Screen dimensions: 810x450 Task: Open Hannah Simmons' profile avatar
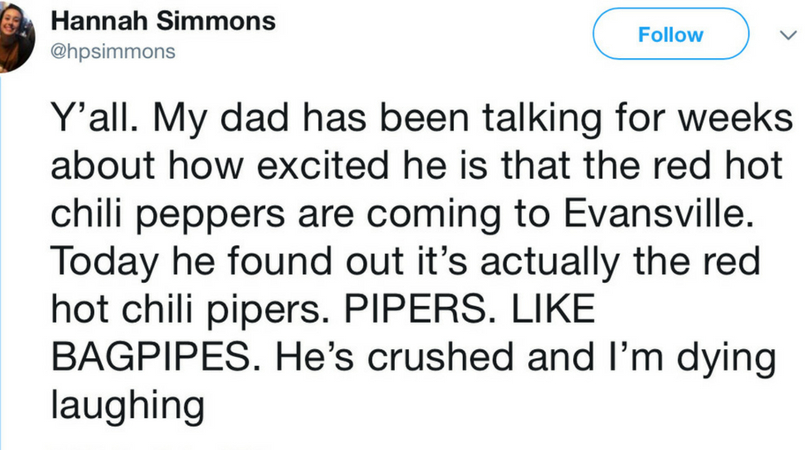(x=15, y=36)
